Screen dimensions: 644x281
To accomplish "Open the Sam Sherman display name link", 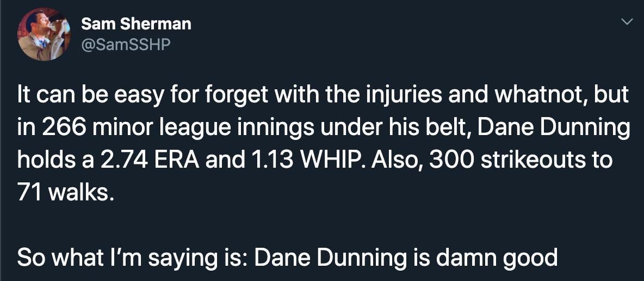I will (136, 24).
